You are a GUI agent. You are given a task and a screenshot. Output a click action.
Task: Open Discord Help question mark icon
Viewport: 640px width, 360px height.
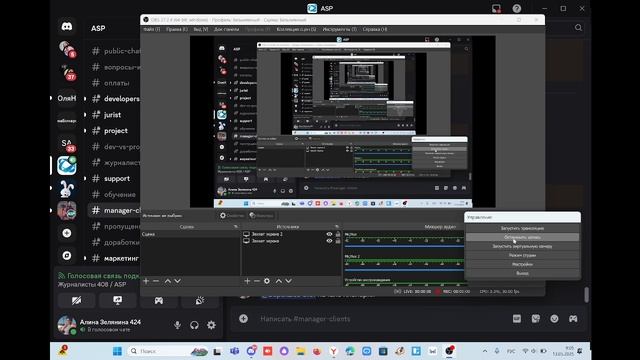point(517,9)
